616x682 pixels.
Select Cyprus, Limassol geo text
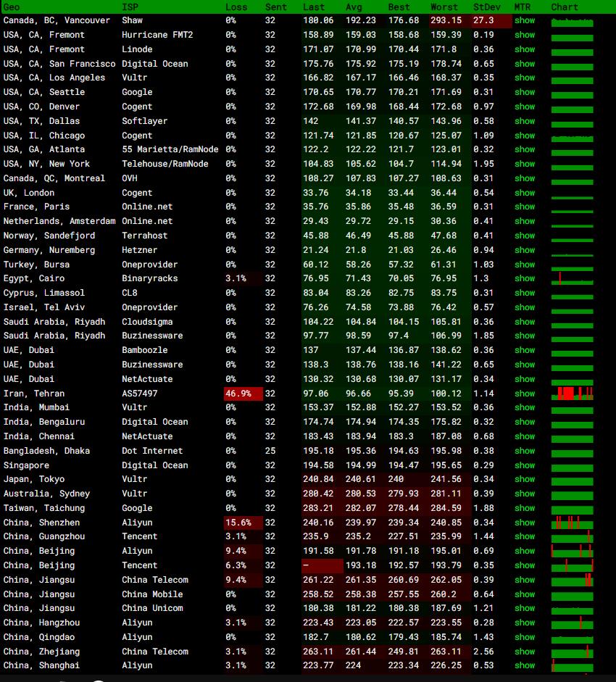click(x=44, y=293)
